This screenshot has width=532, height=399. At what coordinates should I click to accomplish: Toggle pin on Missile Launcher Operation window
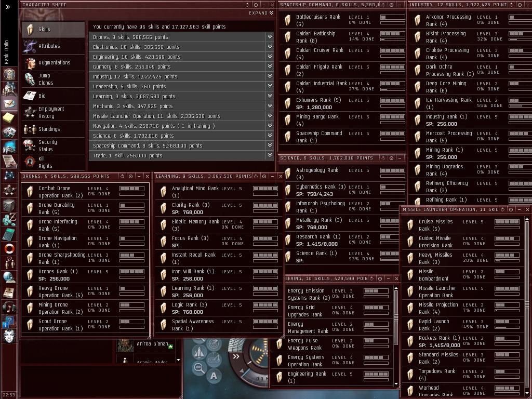point(511,210)
